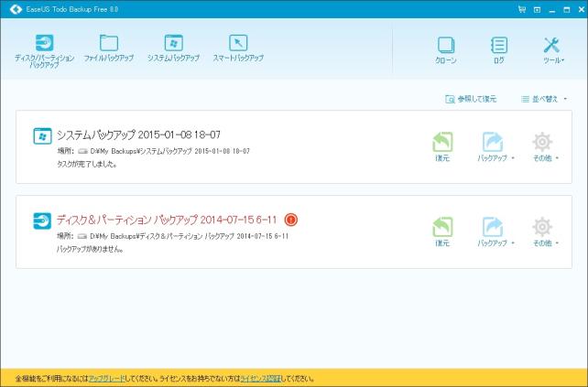Select the ディスク&パーティション バックアップ 2014-07-15 title
This screenshot has height=387, width=588.
167,220
